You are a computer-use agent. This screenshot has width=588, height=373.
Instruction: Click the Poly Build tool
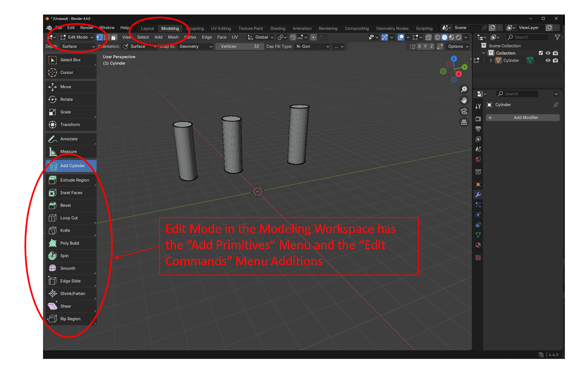pyautogui.click(x=71, y=243)
